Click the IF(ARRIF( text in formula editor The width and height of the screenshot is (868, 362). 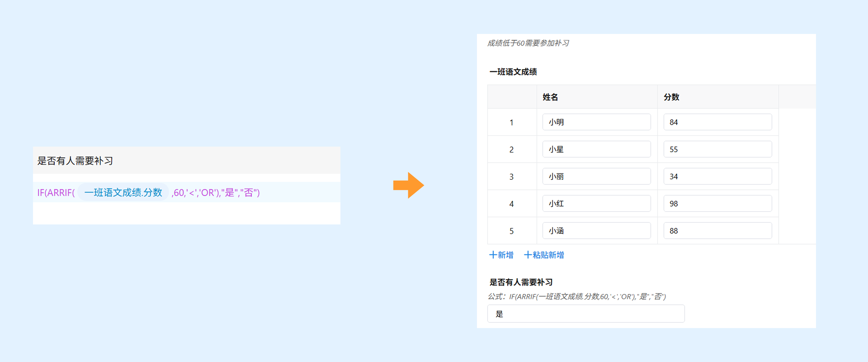(x=56, y=193)
